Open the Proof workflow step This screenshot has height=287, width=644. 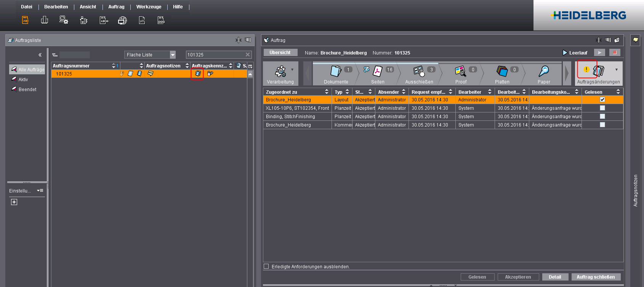pos(460,71)
